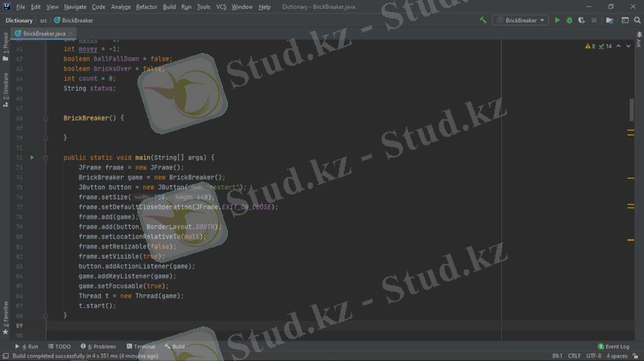
Task: Run with Coverage using the shield icon
Action: [x=581, y=20]
